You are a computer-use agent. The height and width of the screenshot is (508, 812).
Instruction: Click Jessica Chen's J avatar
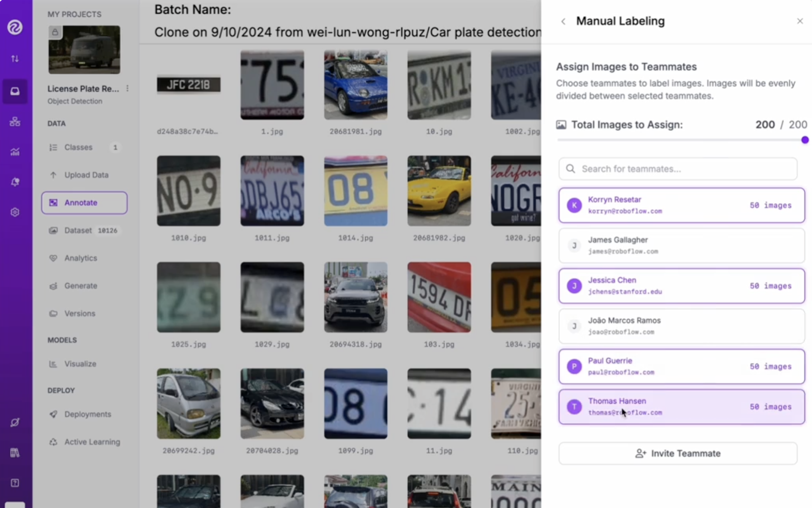point(574,286)
